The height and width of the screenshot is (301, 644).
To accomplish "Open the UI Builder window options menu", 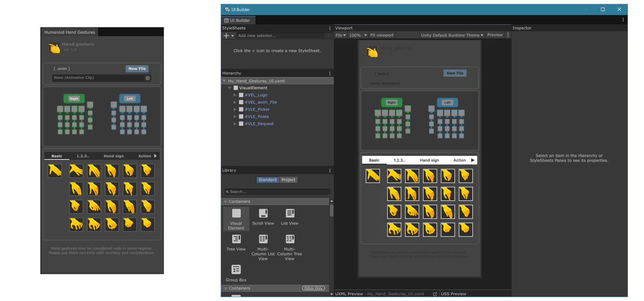I will point(623,20).
